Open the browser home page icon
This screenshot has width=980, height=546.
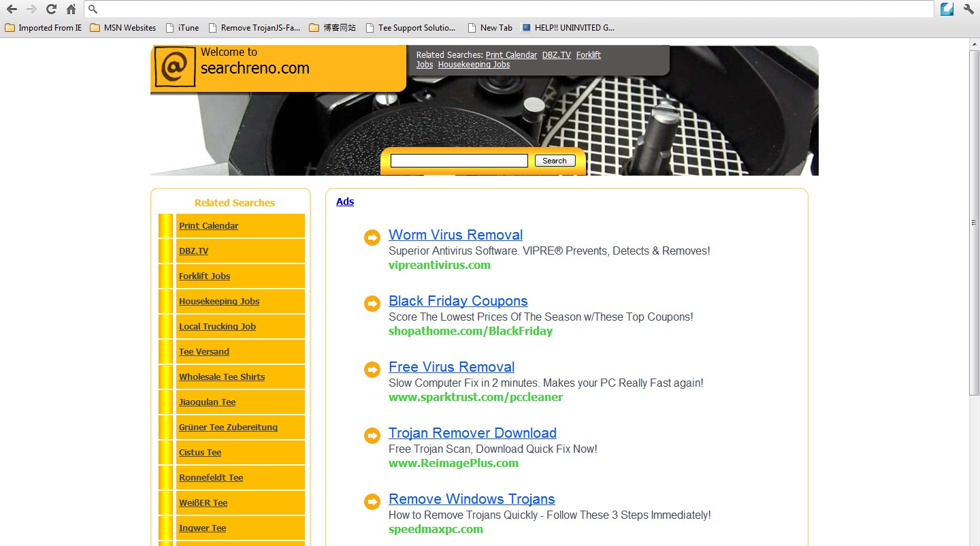(x=71, y=10)
